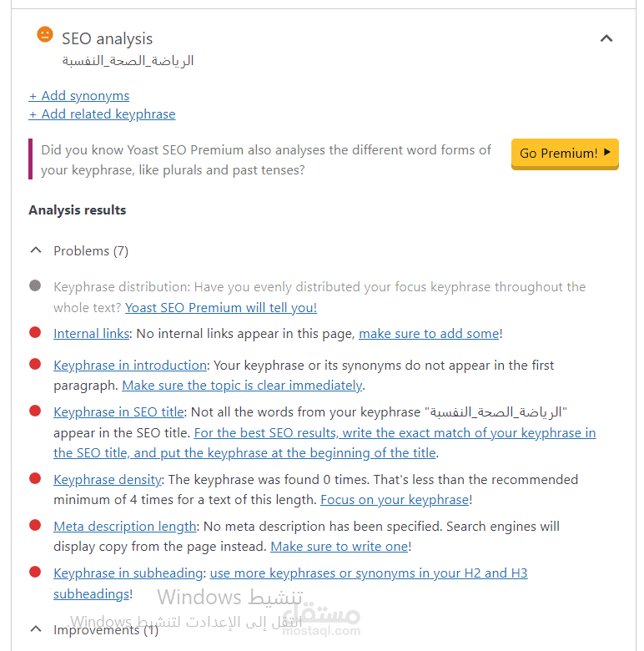Click the gray Keyphrase distribution bullet icon
Image resolution: width=644 pixels, height=651 pixels.
[x=35, y=285]
